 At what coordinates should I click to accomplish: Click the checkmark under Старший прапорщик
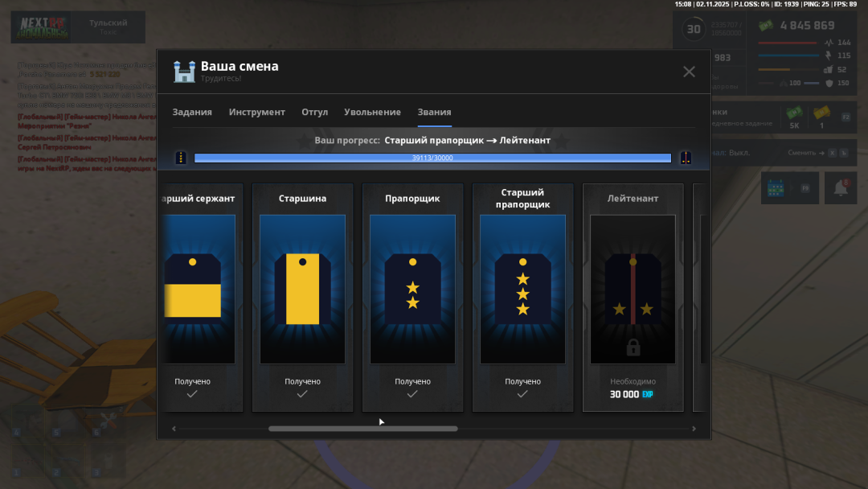[522, 394]
